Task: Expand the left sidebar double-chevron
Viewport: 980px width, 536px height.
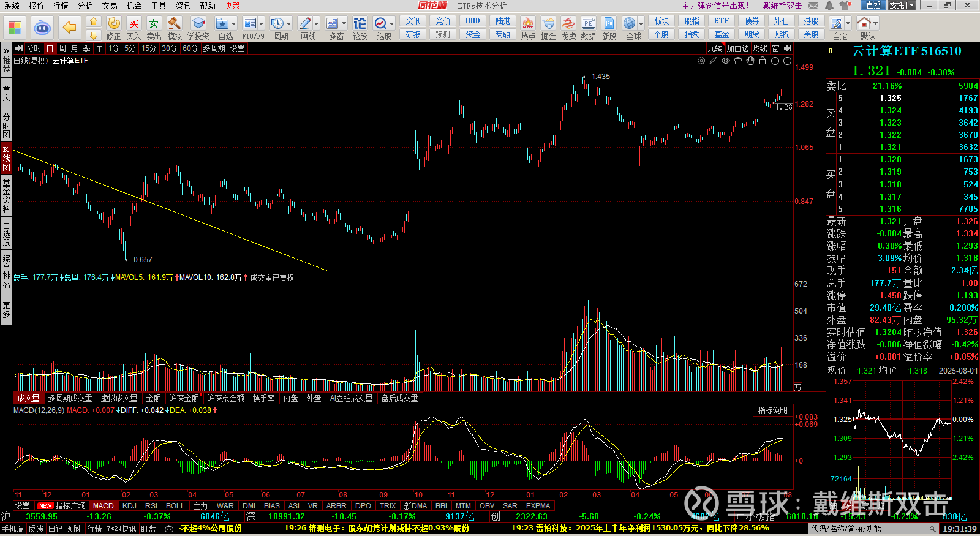Action: (x=6, y=50)
